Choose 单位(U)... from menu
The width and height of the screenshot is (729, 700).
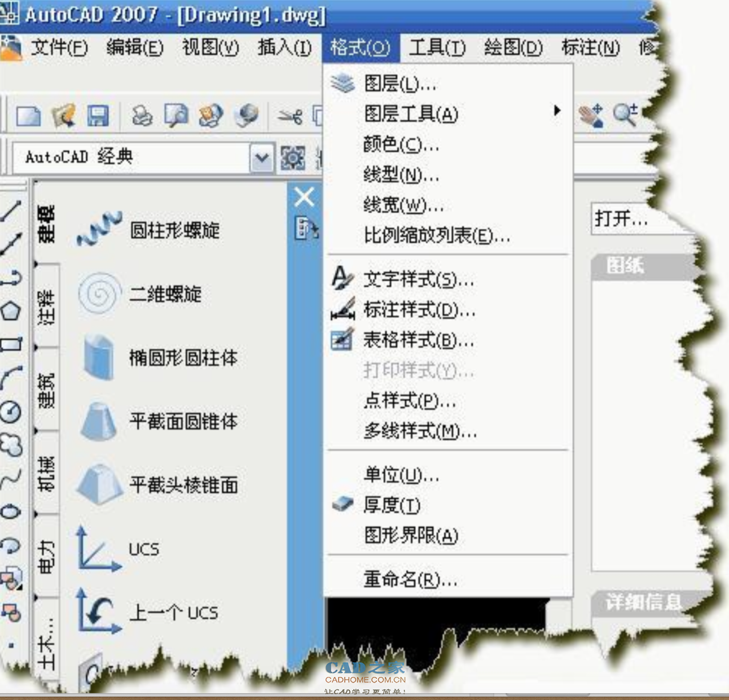[449, 475]
